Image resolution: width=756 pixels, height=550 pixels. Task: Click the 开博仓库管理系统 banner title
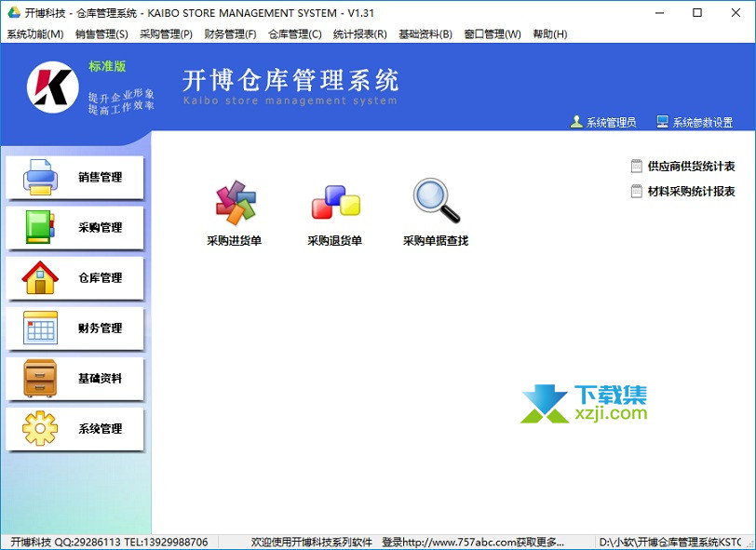[x=290, y=81]
